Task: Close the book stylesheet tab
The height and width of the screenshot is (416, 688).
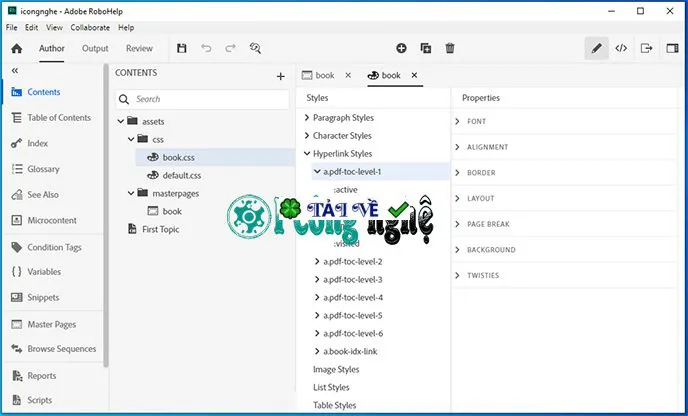Action: point(414,75)
